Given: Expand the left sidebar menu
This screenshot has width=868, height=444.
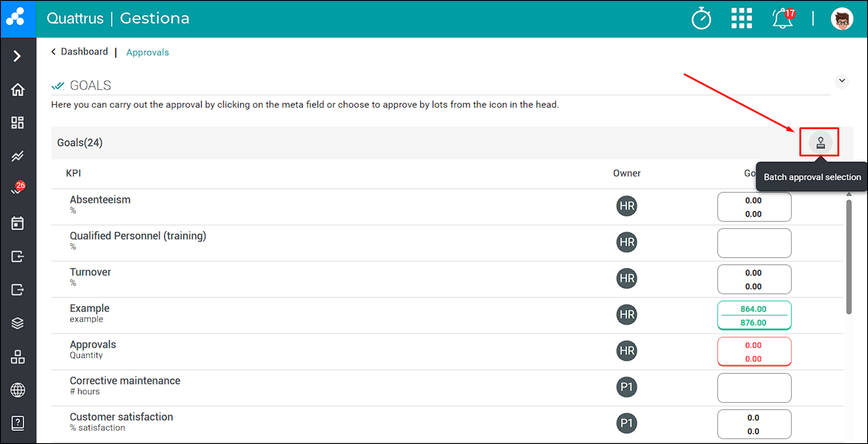Looking at the screenshot, I should (17, 56).
